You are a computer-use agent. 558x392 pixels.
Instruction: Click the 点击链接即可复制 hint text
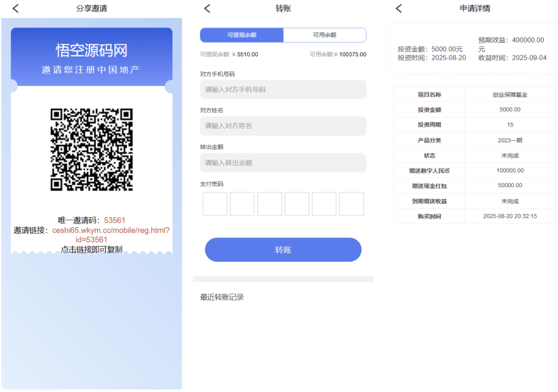92,249
